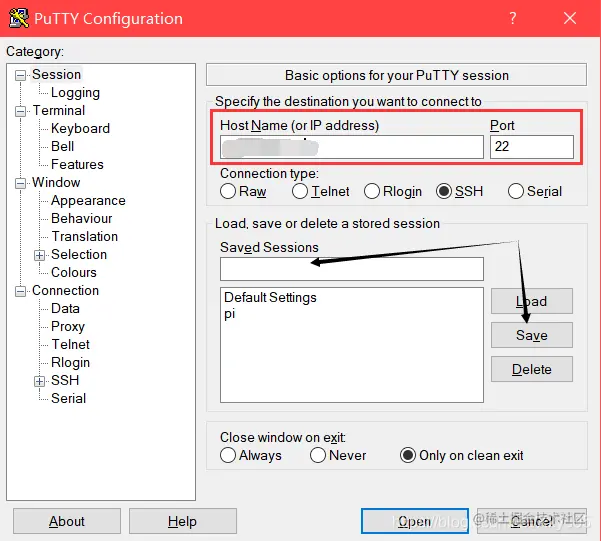Choose Always for close window on exit
The image size is (601, 541).
click(x=228, y=455)
